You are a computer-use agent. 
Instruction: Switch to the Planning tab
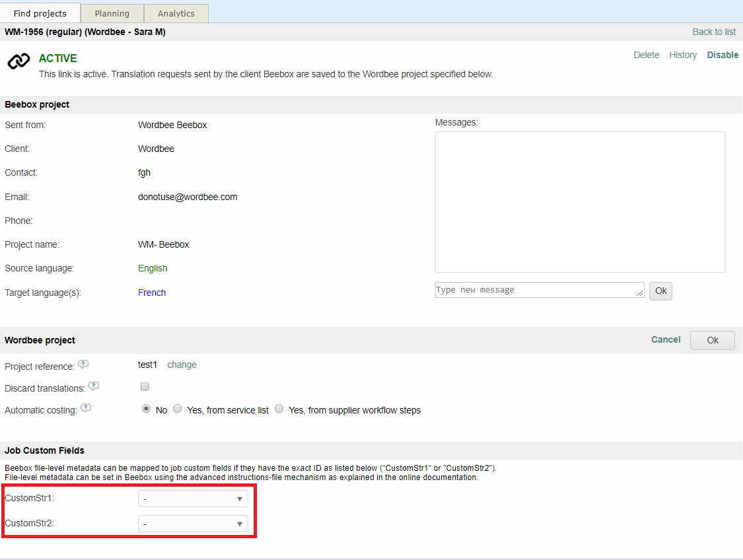112,13
